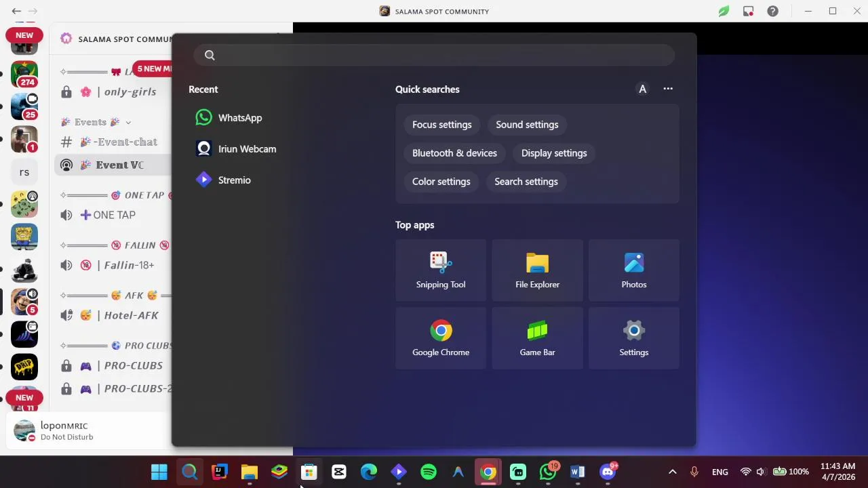Open File Explorer tile in Top apps
This screenshot has height=488, width=868.
[x=537, y=270]
